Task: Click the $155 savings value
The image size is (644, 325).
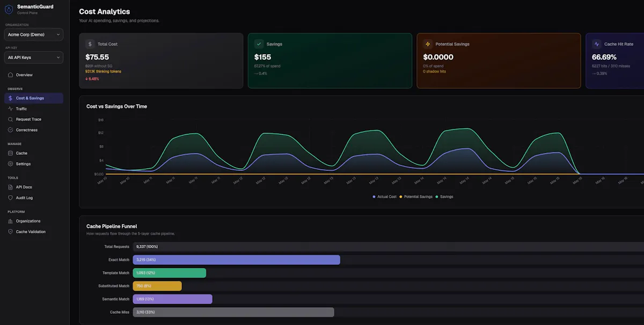Action: 263,57
